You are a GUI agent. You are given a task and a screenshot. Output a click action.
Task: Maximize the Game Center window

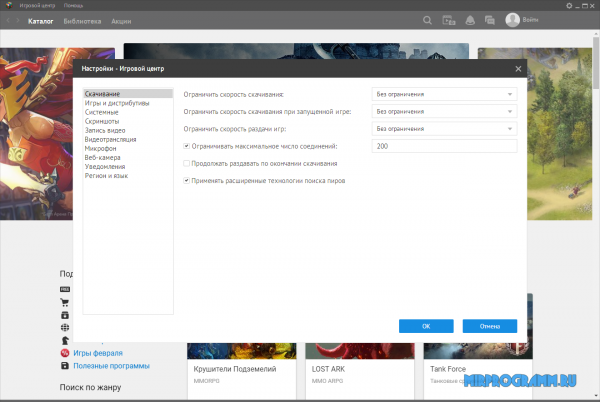point(585,6)
